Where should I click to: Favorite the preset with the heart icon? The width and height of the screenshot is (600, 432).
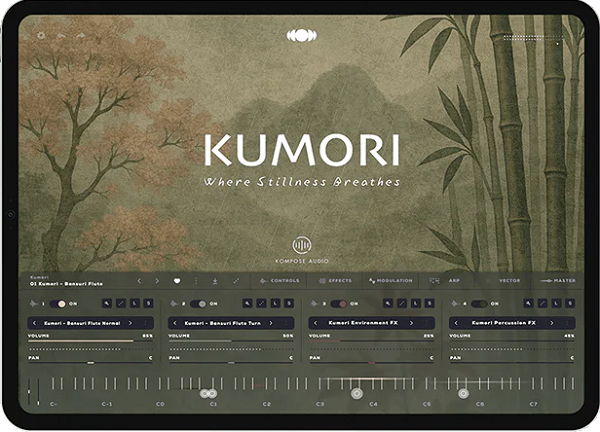click(x=177, y=281)
